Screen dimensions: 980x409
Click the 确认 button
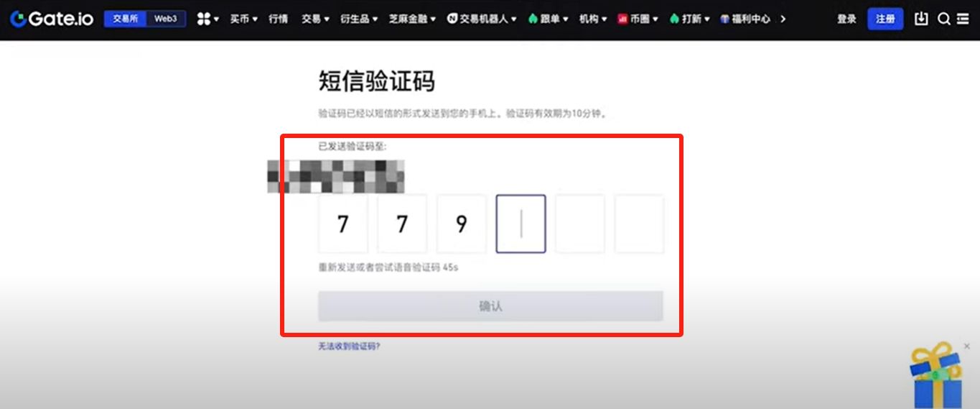point(490,306)
